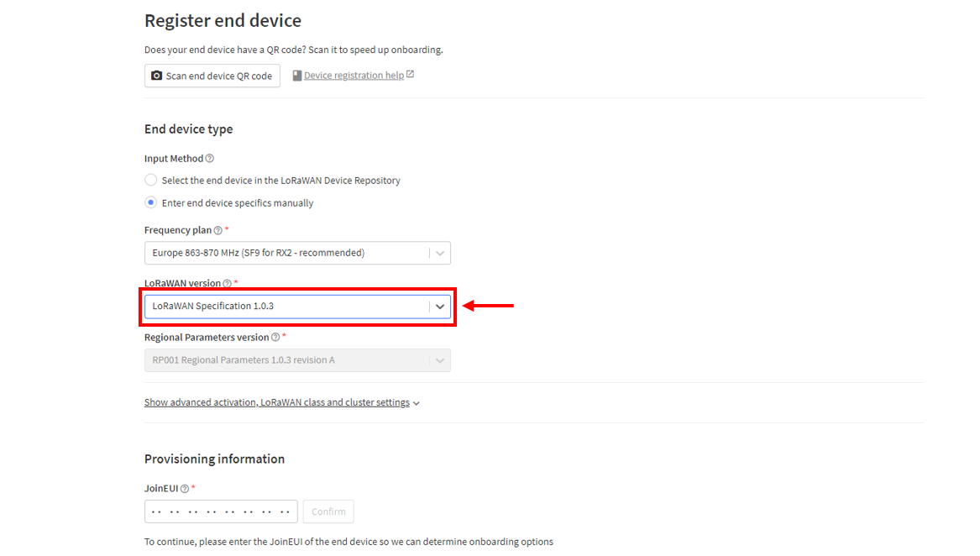Select the LoRaWAN Device Repository radio option
The image size is (980, 556).
[x=150, y=180]
